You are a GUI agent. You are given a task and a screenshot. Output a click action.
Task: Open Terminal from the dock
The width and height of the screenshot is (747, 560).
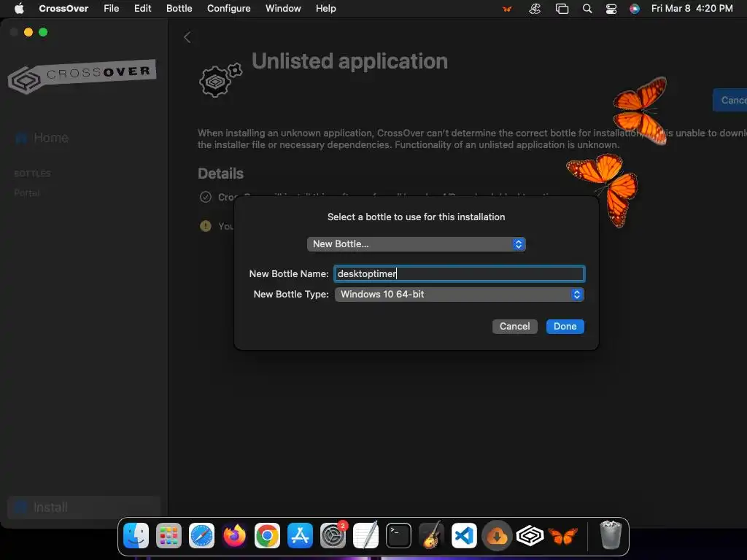tap(399, 535)
